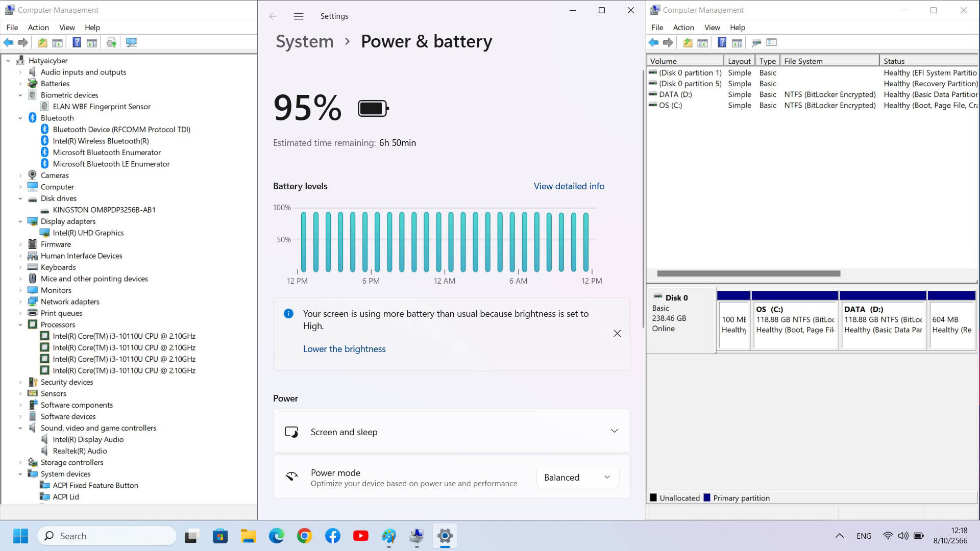The height and width of the screenshot is (551, 980).
Task: Select Intel(R) Wireless Bluetooth(R) device
Action: pos(101,141)
